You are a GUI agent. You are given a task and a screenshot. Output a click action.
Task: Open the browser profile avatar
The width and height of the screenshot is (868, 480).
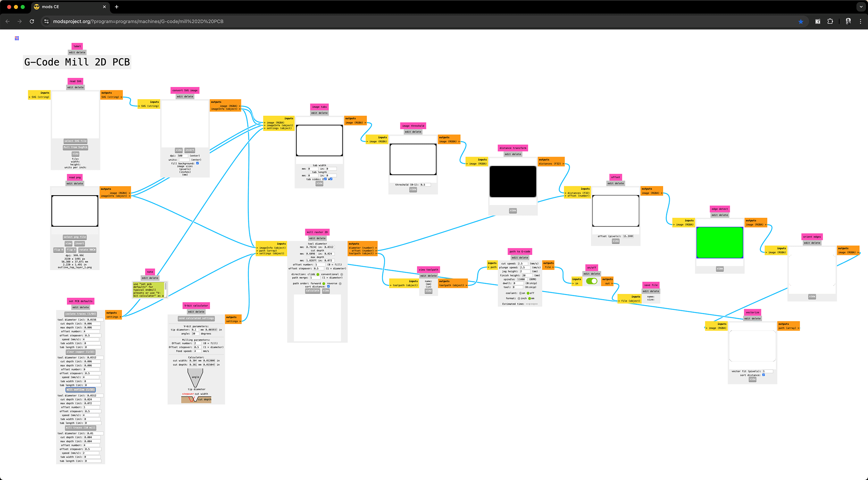click(848, 22)
